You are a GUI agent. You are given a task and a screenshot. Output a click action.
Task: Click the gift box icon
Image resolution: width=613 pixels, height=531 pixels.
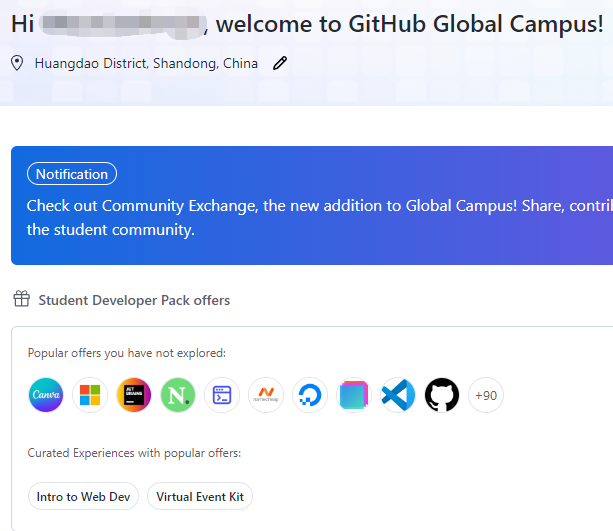[x=22, y=299]
